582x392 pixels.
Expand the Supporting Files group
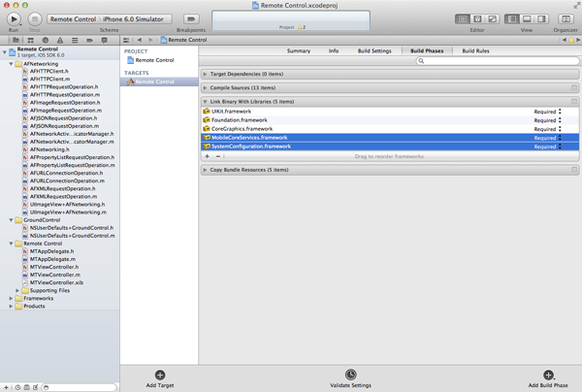[17, 291]
